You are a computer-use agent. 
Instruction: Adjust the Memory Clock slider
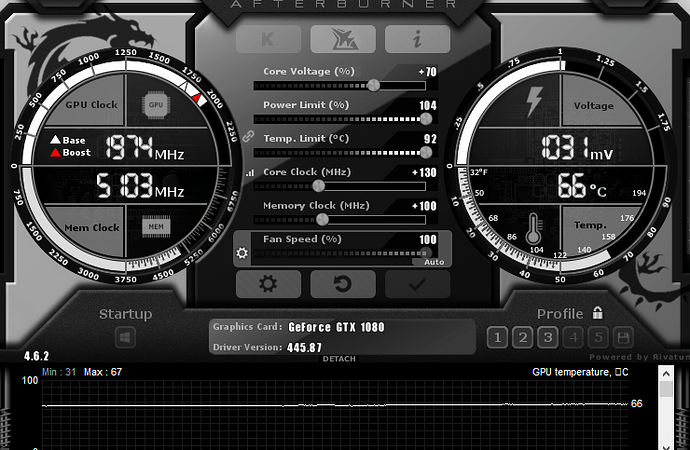[x=340, y=220]
